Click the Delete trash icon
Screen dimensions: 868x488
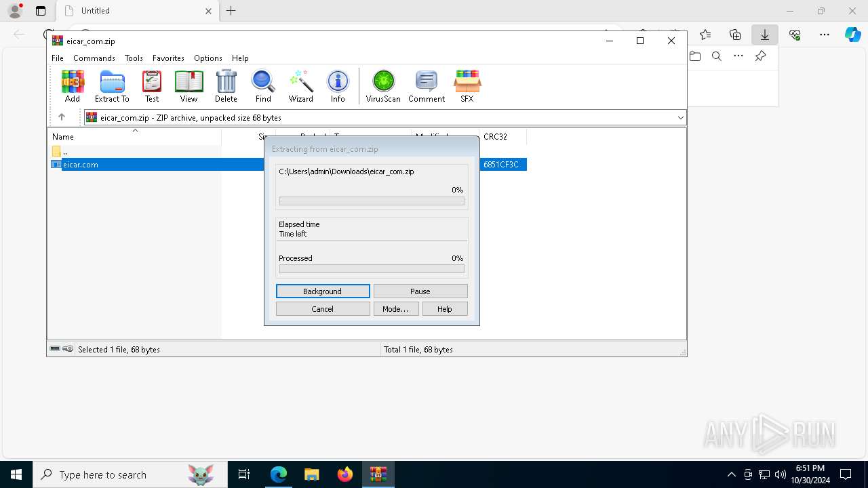click(226, 86)
